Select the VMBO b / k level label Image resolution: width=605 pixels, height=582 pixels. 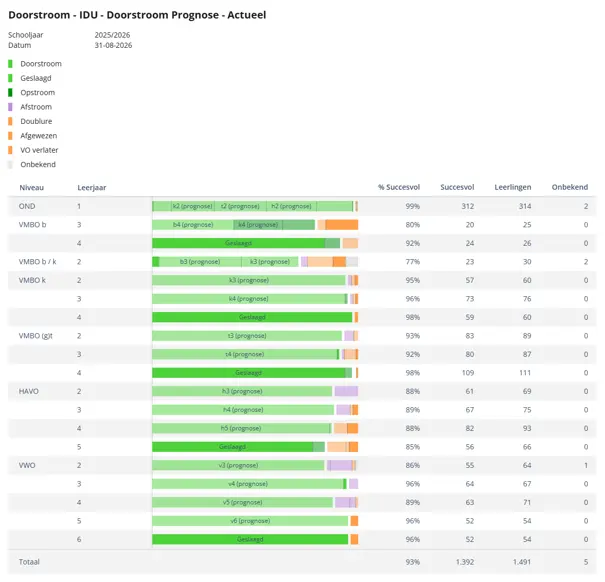point(37,262)
